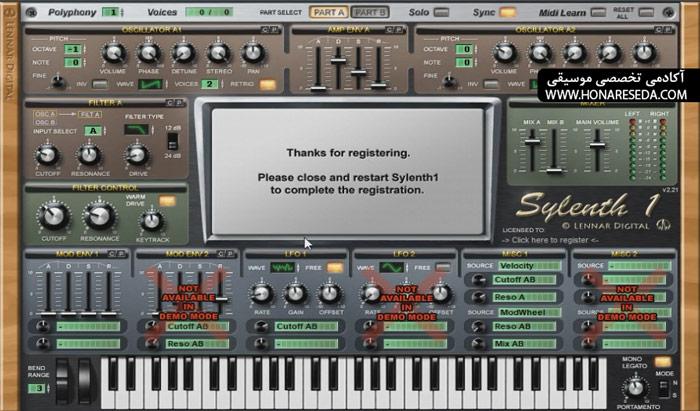Image resolution: width=700 pixels, height=411 pixels.
Task: Click the Oscillator A2 Volume knob
Action: tap(504, 54)
